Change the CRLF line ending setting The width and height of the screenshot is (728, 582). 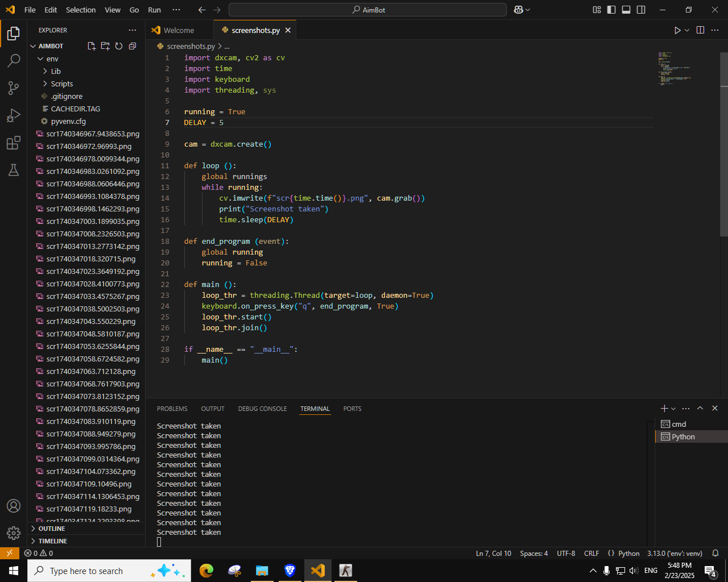[591, 553]
